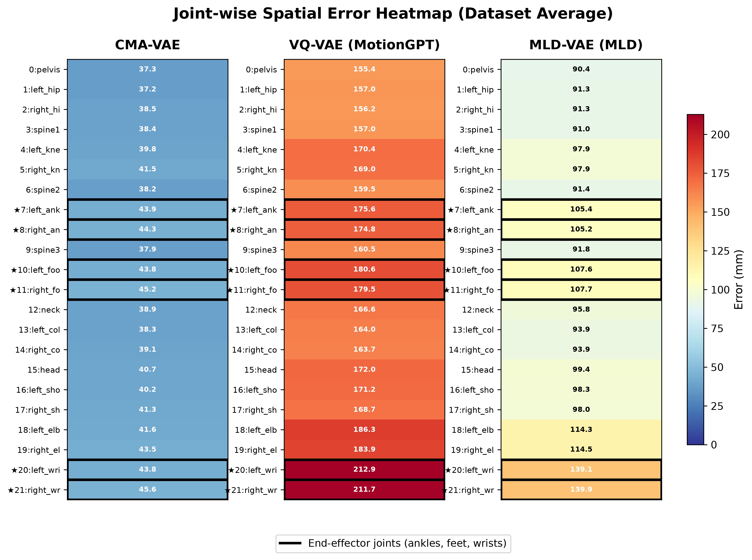The height and width of the screenshot is (560, 752).
Task: Click the 139.9 right wrist cell
Action: pyautogui.click(x=581, y=490)
